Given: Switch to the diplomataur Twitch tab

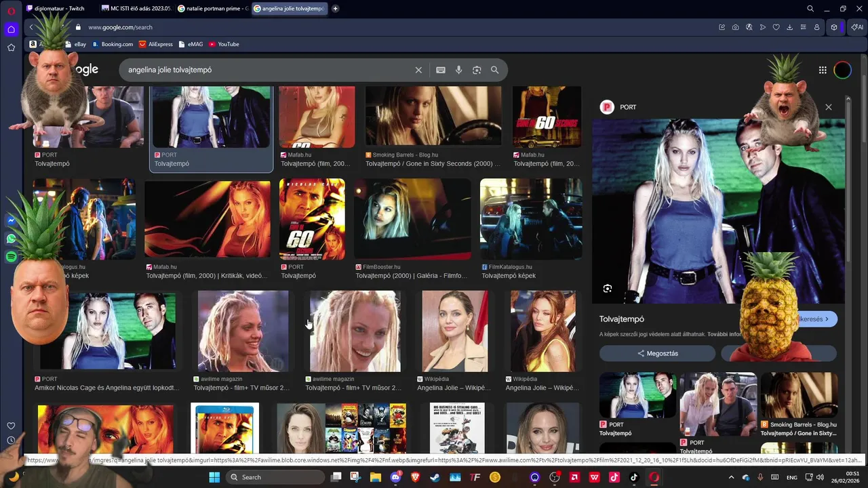Looking at the screenshot, I should (58, 9).
